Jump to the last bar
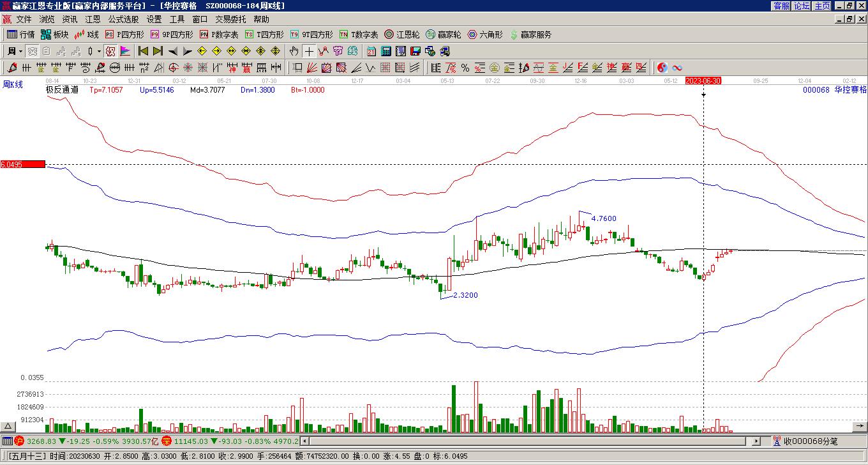The image size is (868, 465). coord(158,51)
